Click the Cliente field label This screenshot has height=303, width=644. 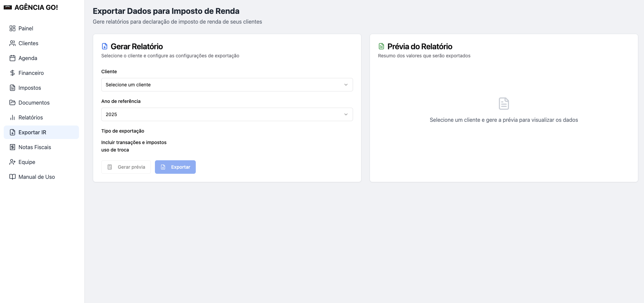[x=109, y=72]
